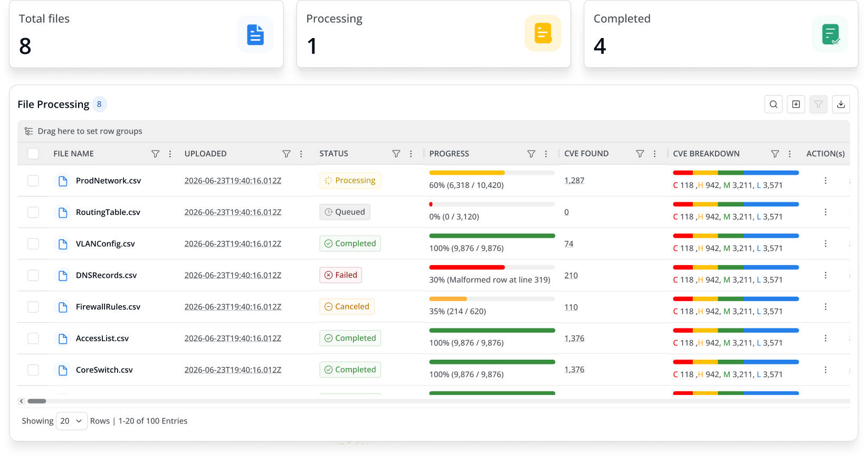Screen dimensions: 868x460
Task: Click the horizontal scrollbar thumb
Action: 37,401
